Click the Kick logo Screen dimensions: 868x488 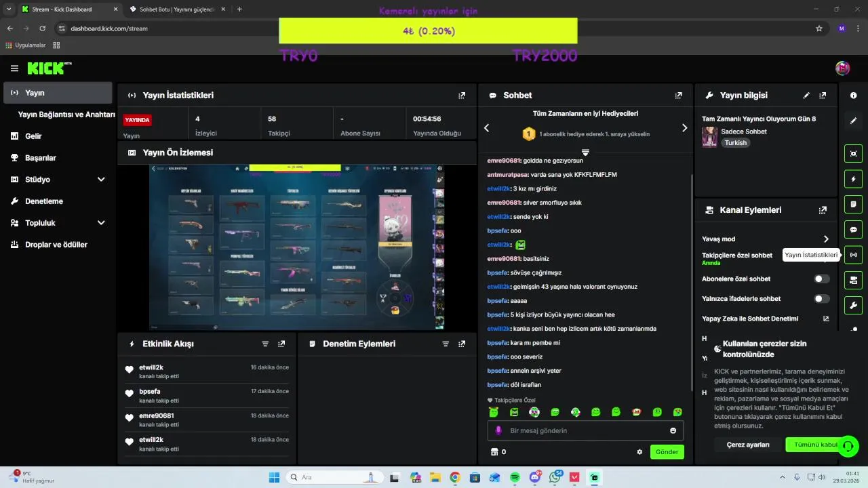[50, 68]
